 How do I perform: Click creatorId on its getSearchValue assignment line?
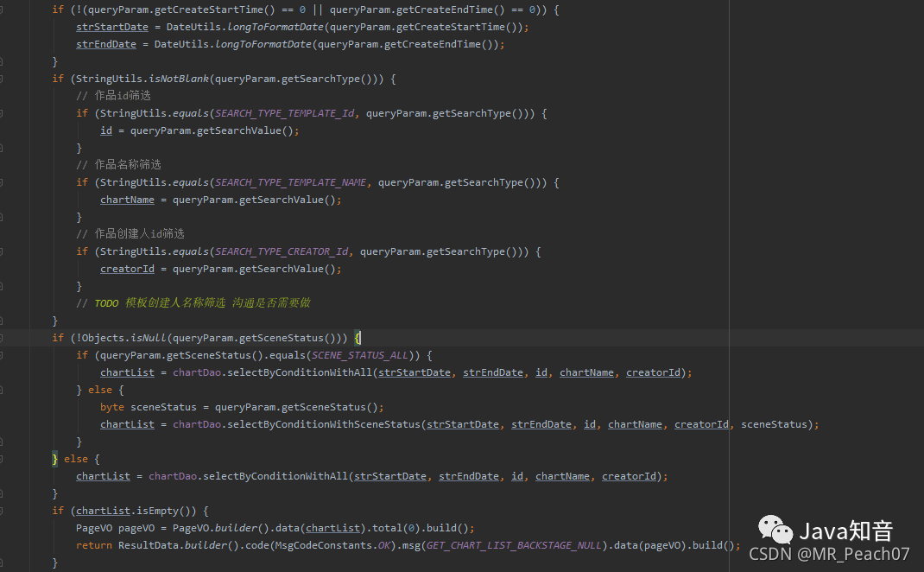(127, 269)
